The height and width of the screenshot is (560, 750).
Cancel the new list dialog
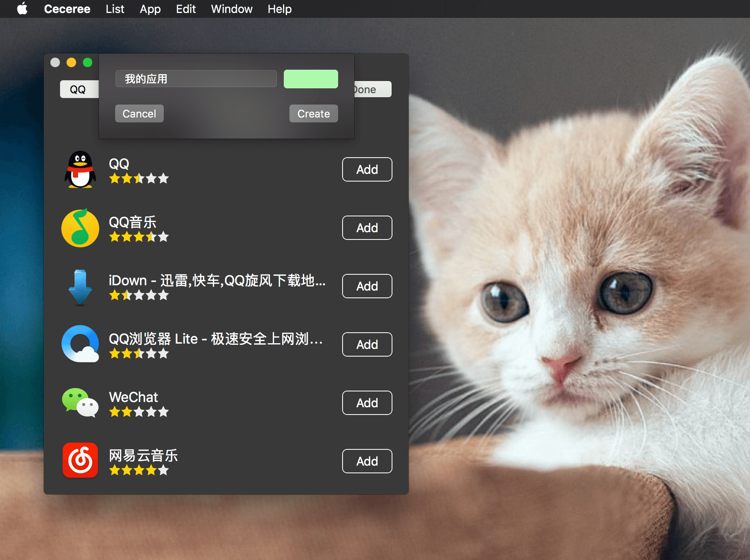pos(139,113)
